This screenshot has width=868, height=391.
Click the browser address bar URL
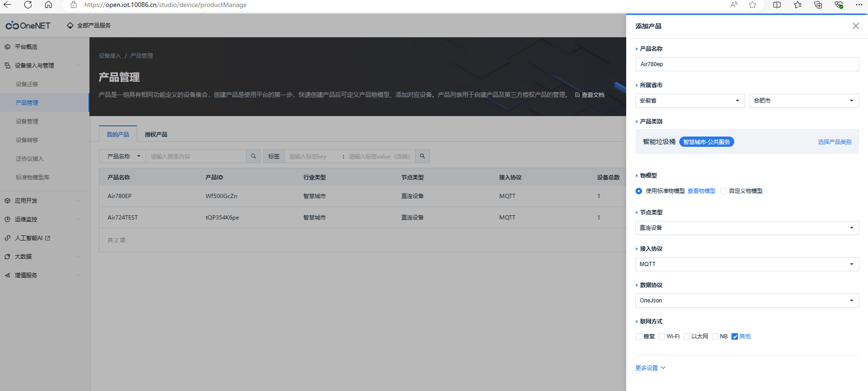pos(165,5)
